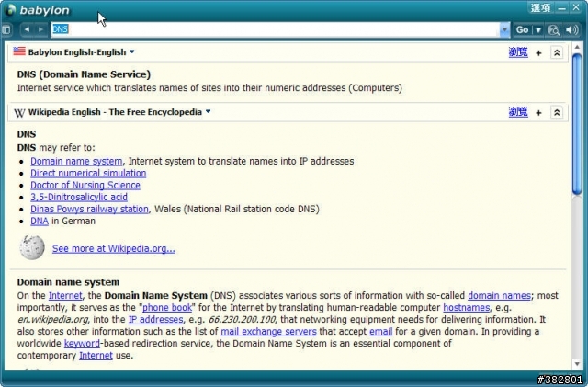
Task: Open Dinas Powys railway station link
Action: point(89,209)
